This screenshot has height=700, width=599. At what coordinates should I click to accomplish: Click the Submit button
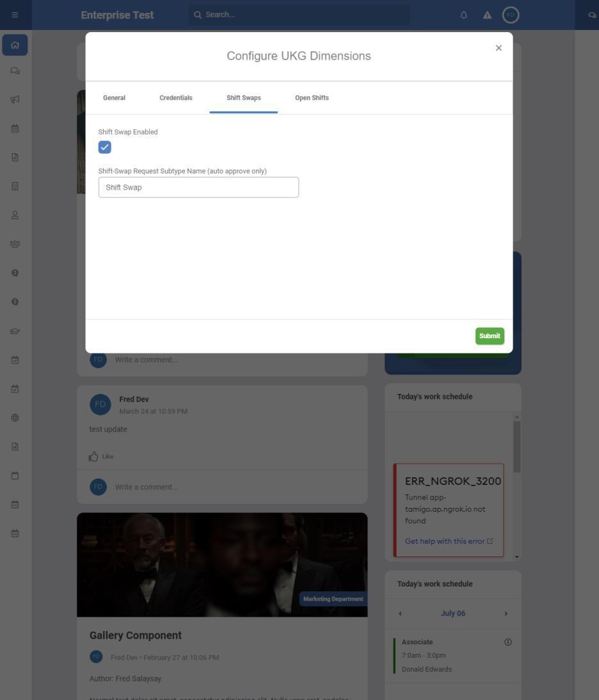point(490,336)
